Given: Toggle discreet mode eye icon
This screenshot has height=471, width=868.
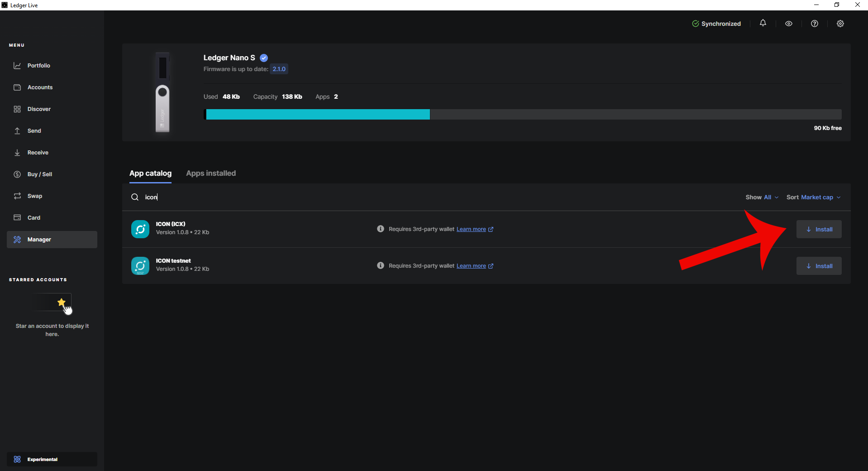Looking at the screenshot, I should click(x=789, y=24).
